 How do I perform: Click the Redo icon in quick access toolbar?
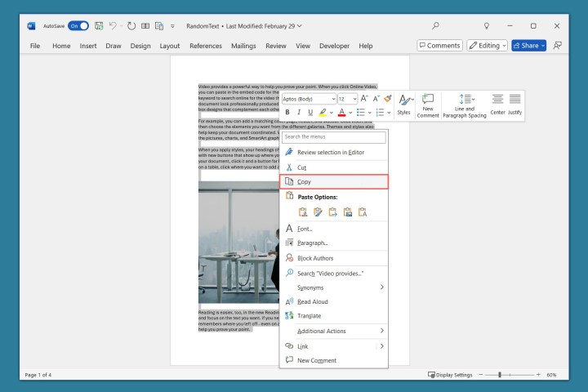coord(133,26)
